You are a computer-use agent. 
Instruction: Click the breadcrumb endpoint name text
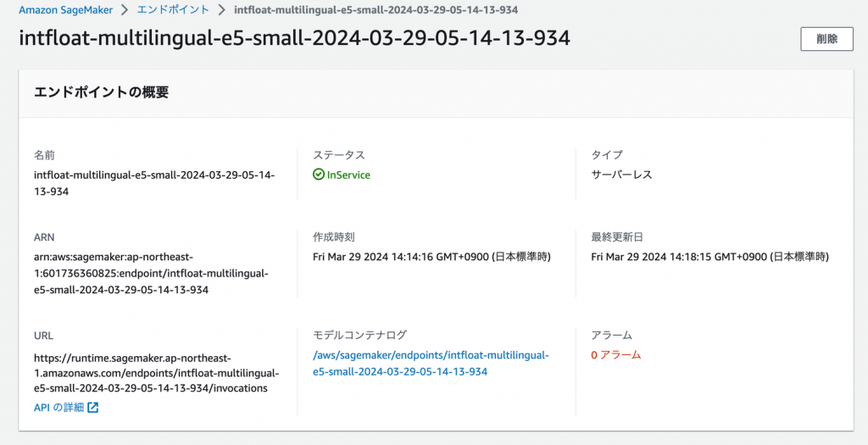[x=376, y=10]
